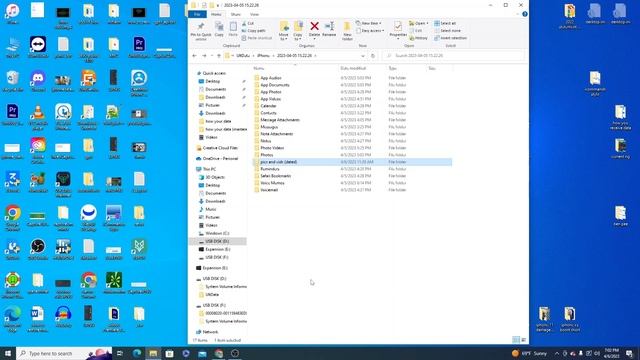Click Paste shortcut in ribbon
640x360 pixels.
[257, 38]
